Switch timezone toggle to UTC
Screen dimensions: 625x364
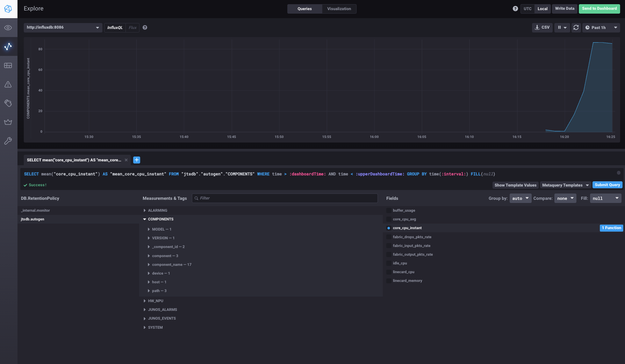(527, 9)
